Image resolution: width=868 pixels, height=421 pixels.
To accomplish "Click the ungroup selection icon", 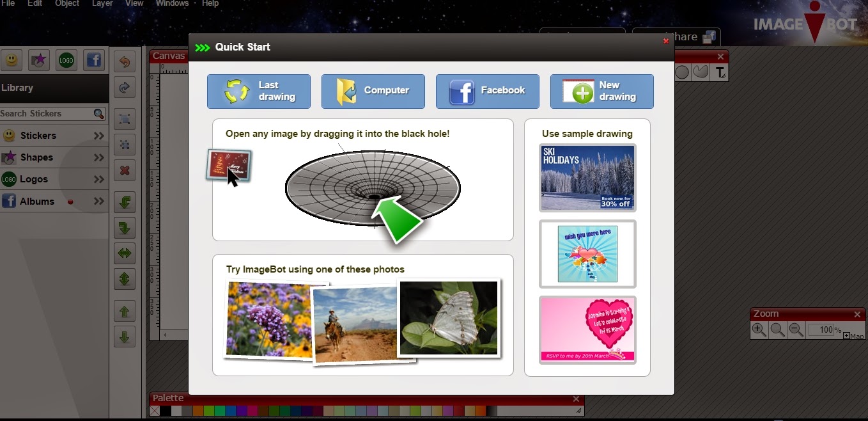I will point(125,145).
